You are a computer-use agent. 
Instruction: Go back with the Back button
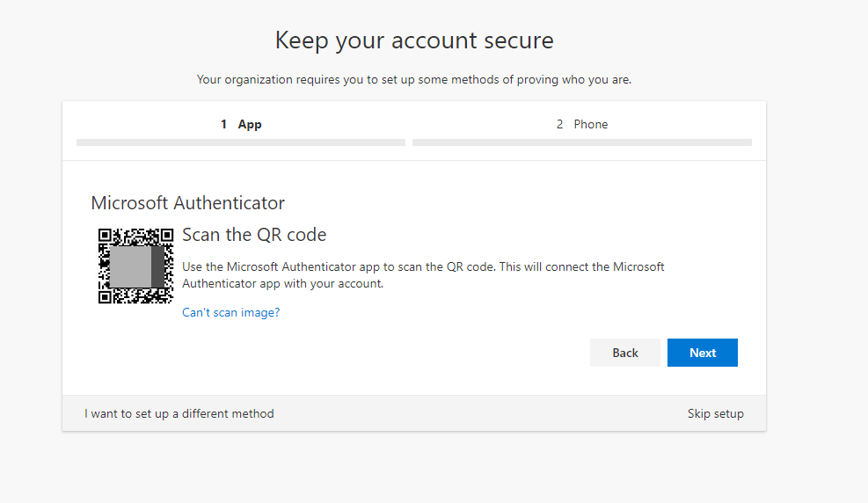click(x=625, y=353)
